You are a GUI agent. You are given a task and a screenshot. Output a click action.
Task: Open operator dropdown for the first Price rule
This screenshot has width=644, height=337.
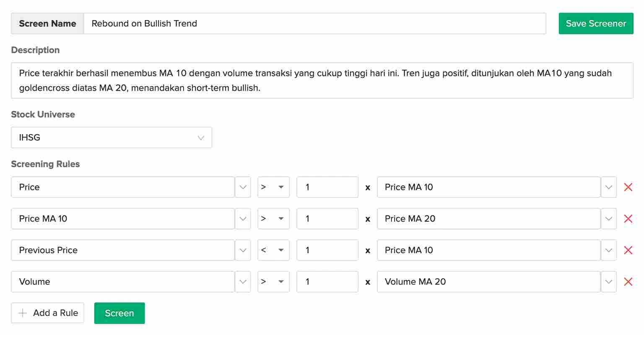pyautogui.click(x=273, y=187)
